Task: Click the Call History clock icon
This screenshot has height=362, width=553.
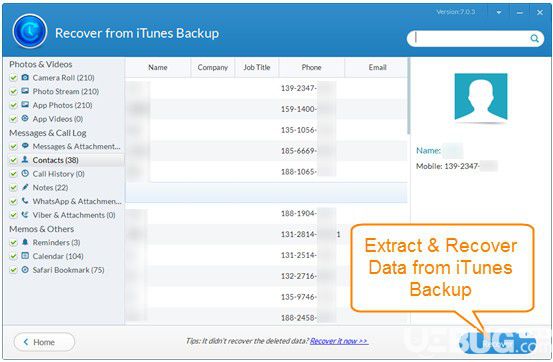Action: click(x=25, y=173)
